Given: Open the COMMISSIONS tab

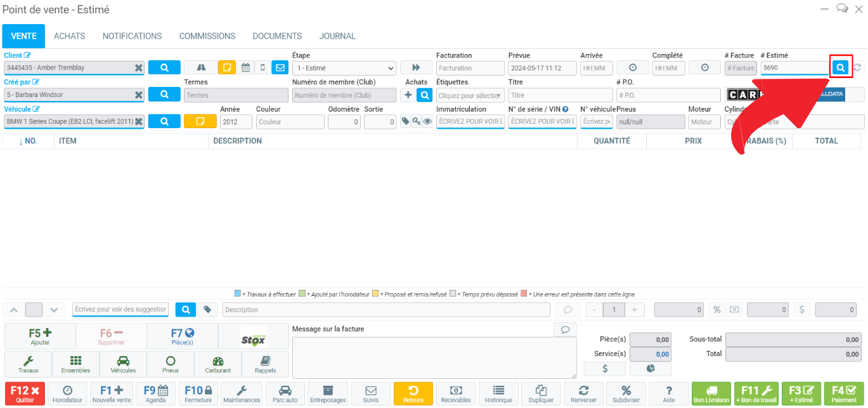Looking at the screenshot, I should point(207,36).
